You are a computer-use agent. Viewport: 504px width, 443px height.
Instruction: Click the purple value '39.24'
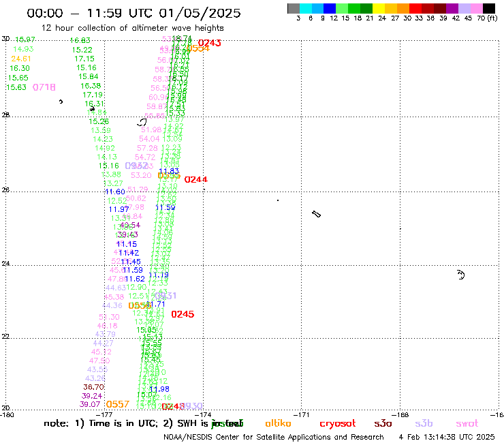coord(92,396)
